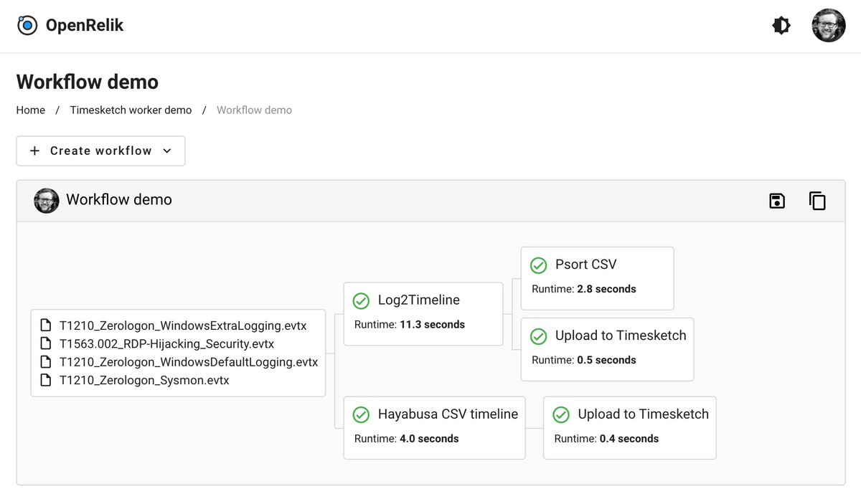Screen dimensions: 861x504
Task: Click the Hayabusa CSV timeline check icon
Action: (361, 415)
